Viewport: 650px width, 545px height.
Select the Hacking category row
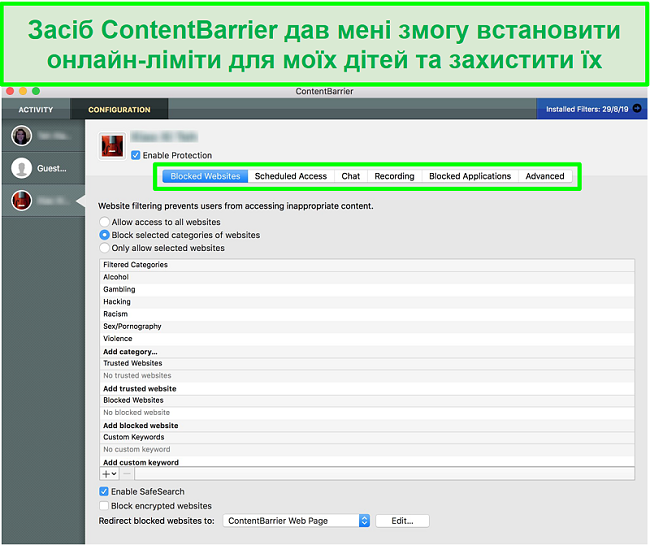pos(367,302)
